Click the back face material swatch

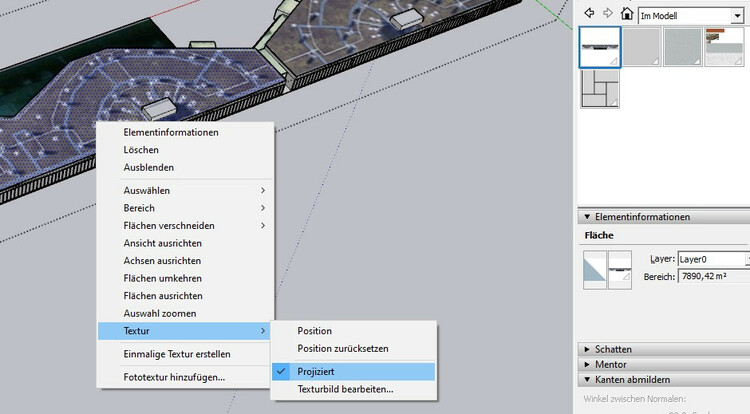coord(621,272)
